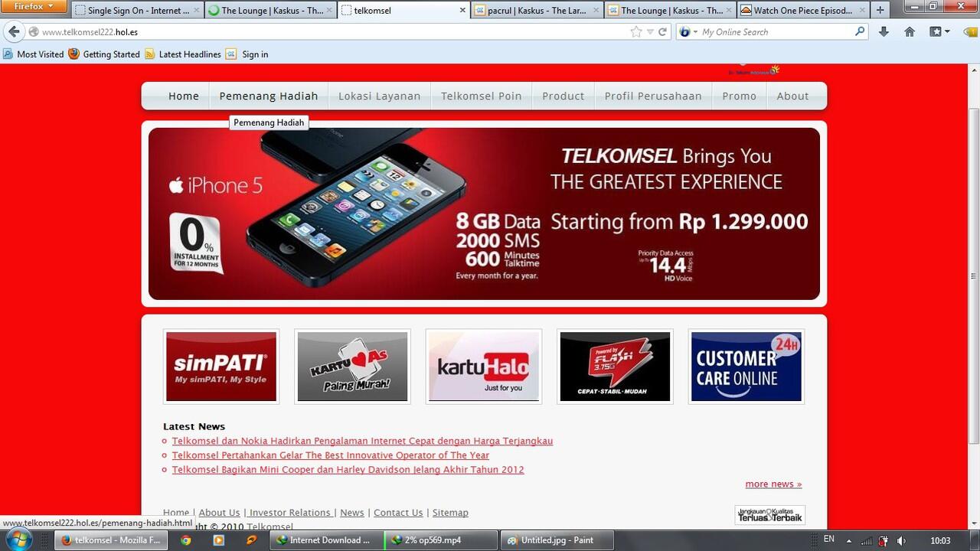Open the Downloads arrow icon
The width and height of the screenshot is (980, 551).
[884, 32]
